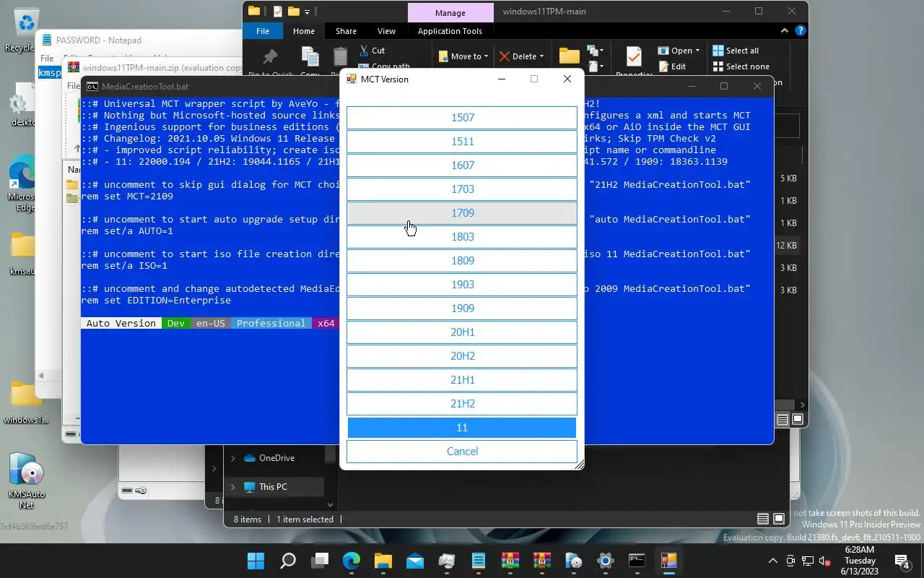Open the Application Tools ribbon tab
Screen dimensions: 924x578
(450, 31)
